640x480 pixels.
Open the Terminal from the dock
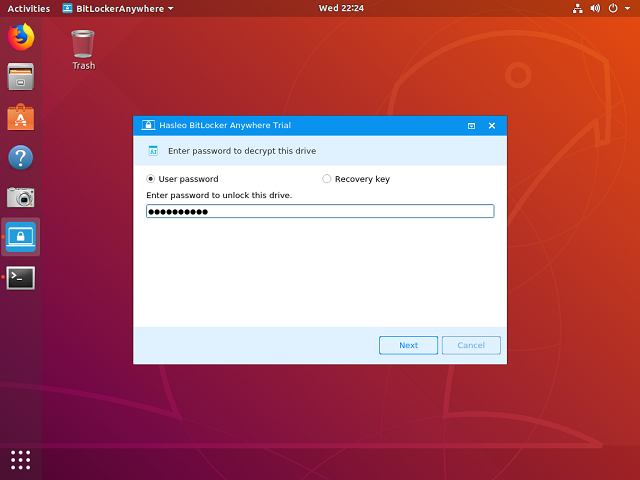click(x=20, y=278)
